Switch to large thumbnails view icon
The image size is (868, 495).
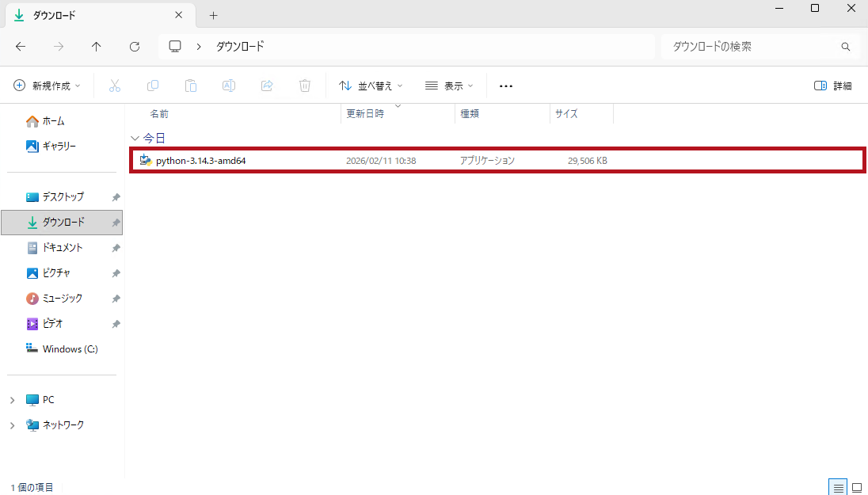pyautogui.click(x=856, y=487)
